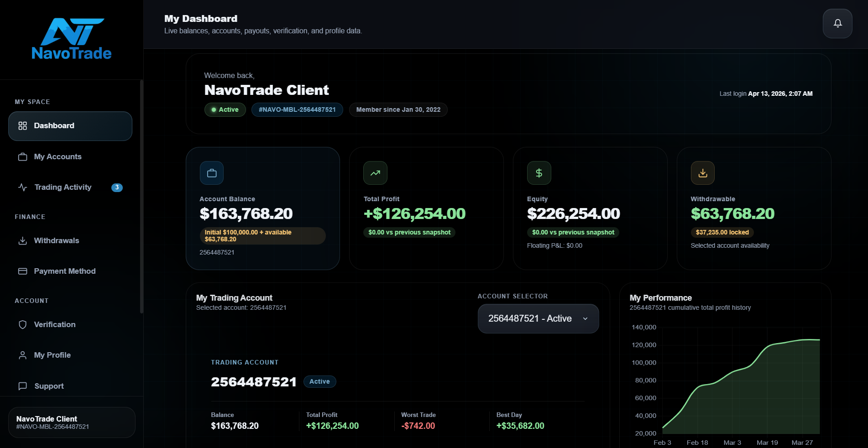The height and width of the screenshot is (448, 868).
Task: Click the #NAVO-MBL-2564487521 ID badge
Action: [x=297, y=110]
